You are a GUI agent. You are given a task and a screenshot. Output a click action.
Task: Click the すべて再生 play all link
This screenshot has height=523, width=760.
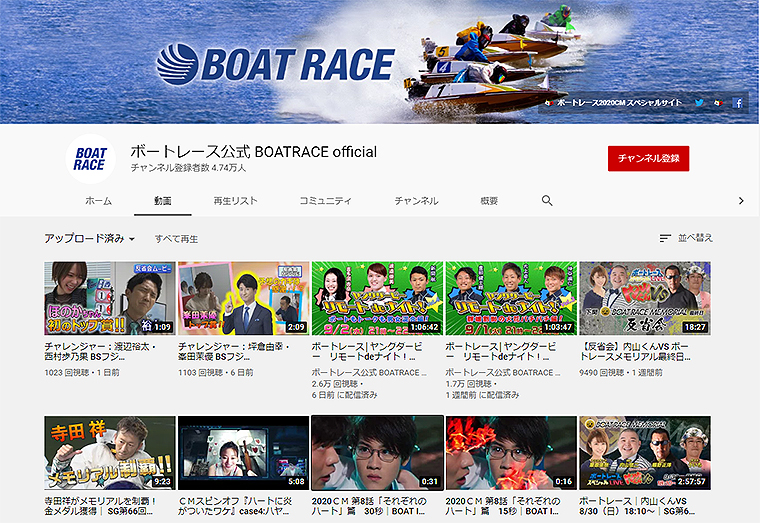pyautogui.click(x=176, y=239)
